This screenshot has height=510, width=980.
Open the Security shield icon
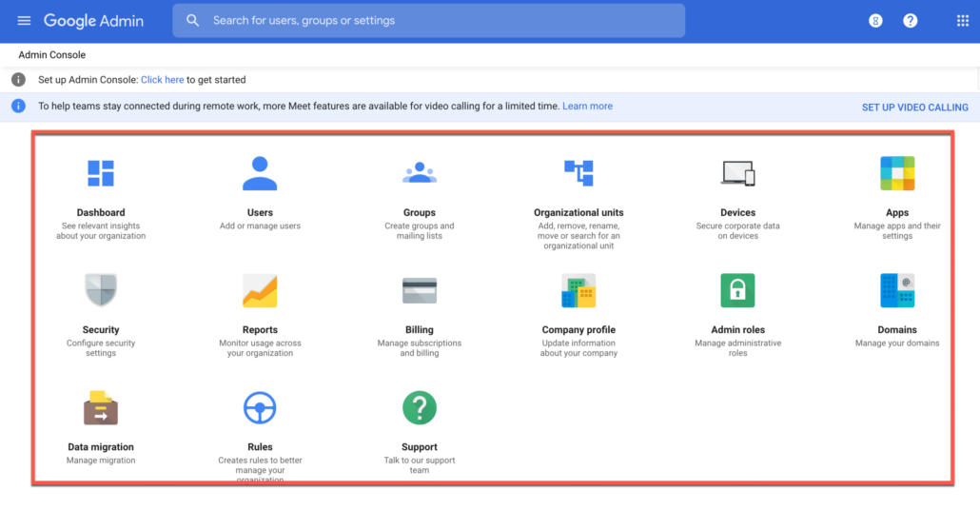[101, 290]
